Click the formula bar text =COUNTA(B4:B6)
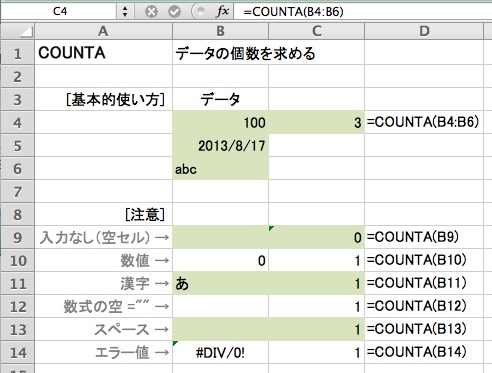This screenshot has height=373, width=492. pos(293,12)
